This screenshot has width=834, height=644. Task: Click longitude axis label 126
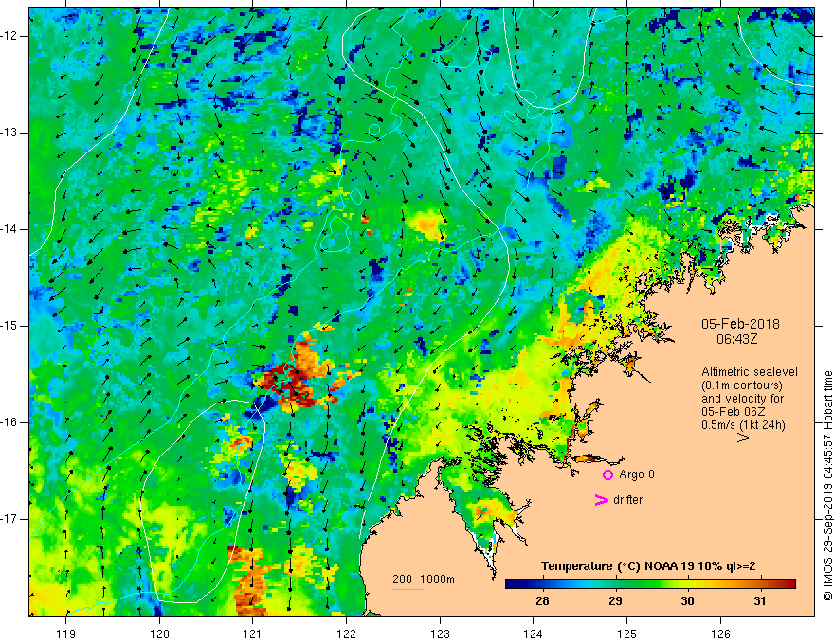coord(720,634)
